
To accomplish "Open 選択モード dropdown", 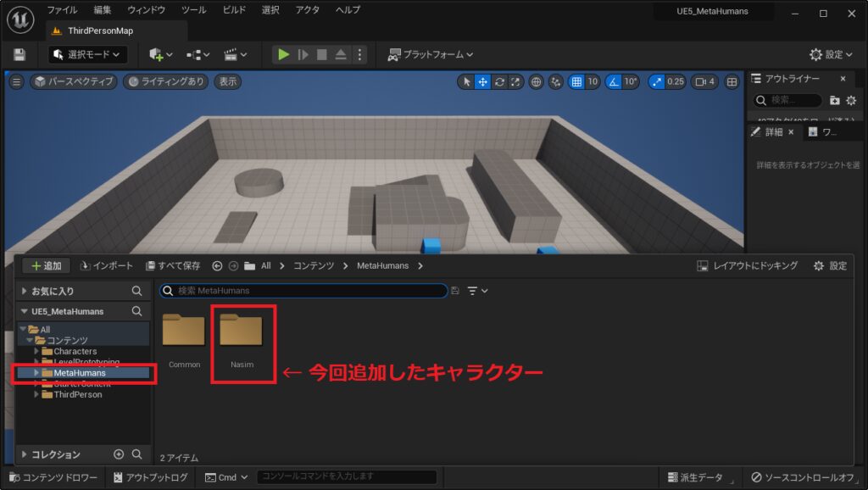I will click(87, 54).
